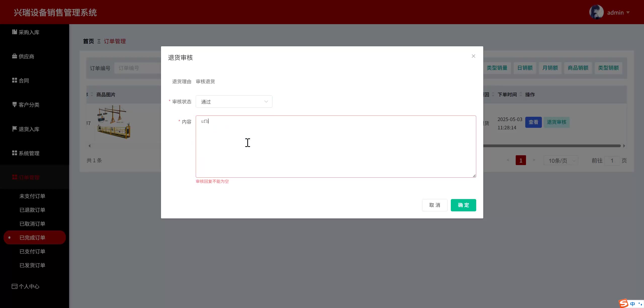Focus the 内容 text area

click(x=336, y=146)
